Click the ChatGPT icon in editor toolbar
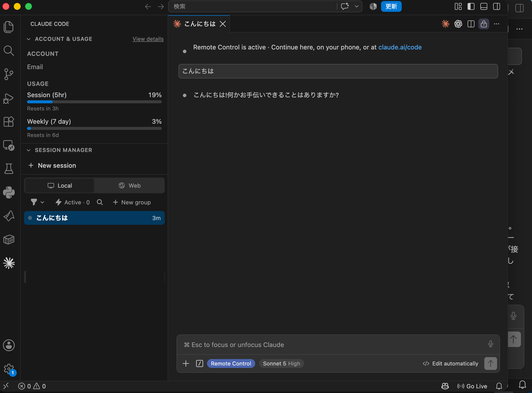Screen dimensions: 532x393 click(x=458, y=24)
